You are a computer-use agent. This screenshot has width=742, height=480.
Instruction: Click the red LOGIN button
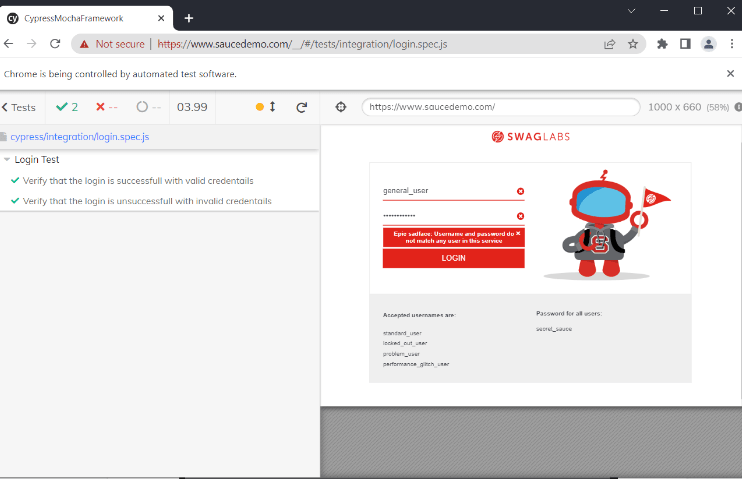tap(453, 258)
